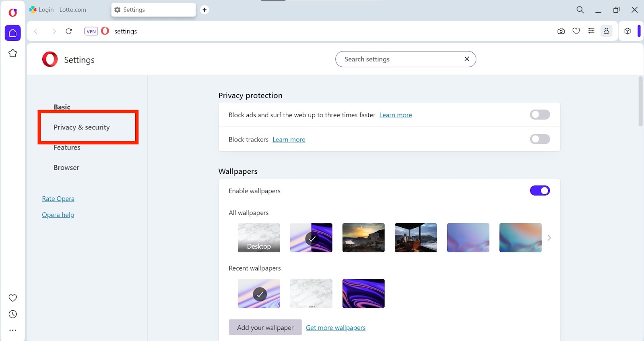Go back with the back arrow
The height and width of the screenshot is (341, 644).
(36, 31)
